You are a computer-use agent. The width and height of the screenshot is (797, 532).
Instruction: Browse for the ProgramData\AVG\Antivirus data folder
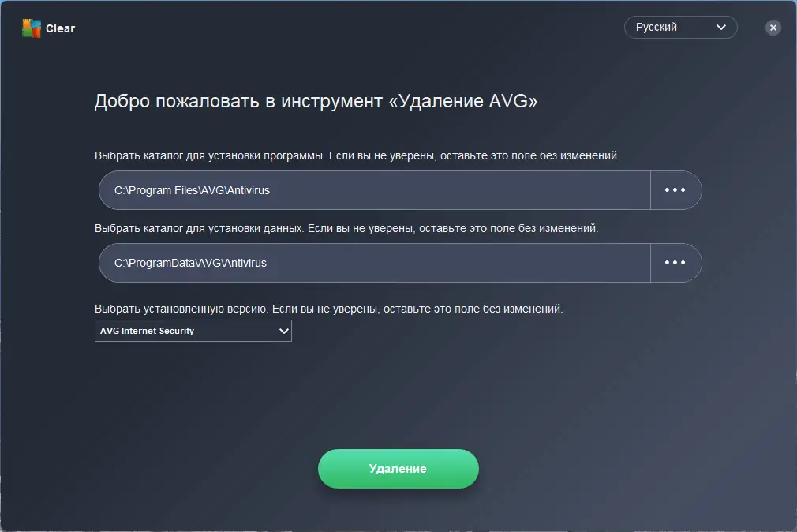(x=675, y=263)
